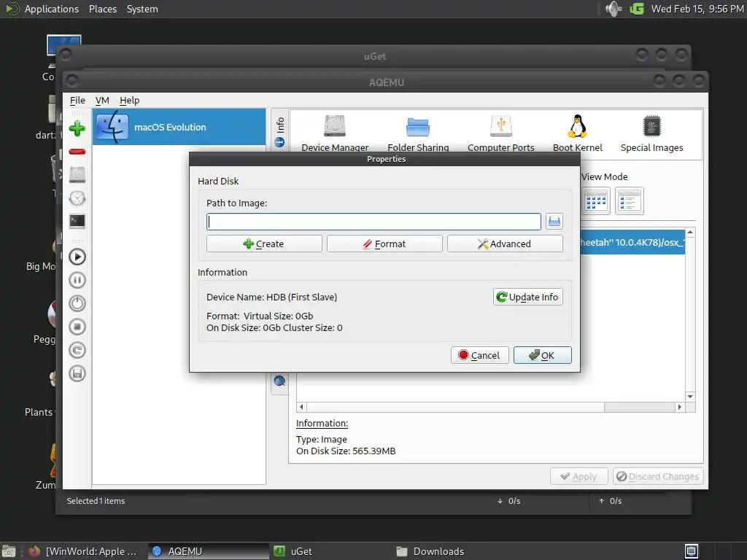Click the browse image file icon
The width and height of the screenshot is (747, 560).
pyautogui.click(x=554, y=222)
